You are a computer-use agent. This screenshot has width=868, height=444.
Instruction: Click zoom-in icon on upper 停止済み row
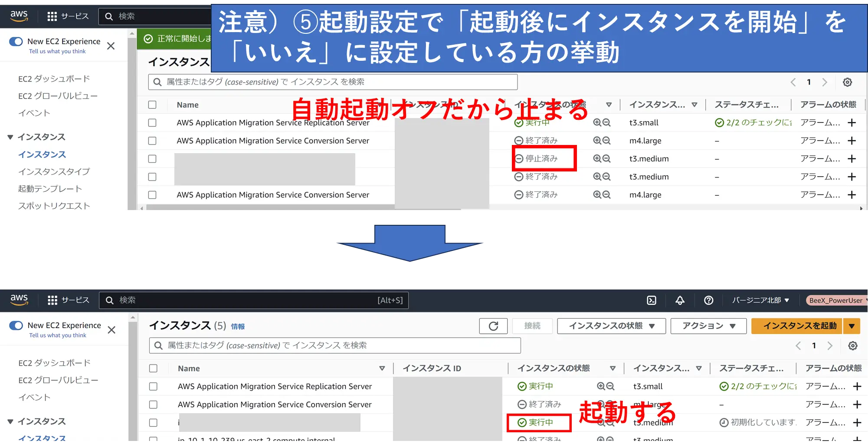pyautogui.click(x=597, y=159)
